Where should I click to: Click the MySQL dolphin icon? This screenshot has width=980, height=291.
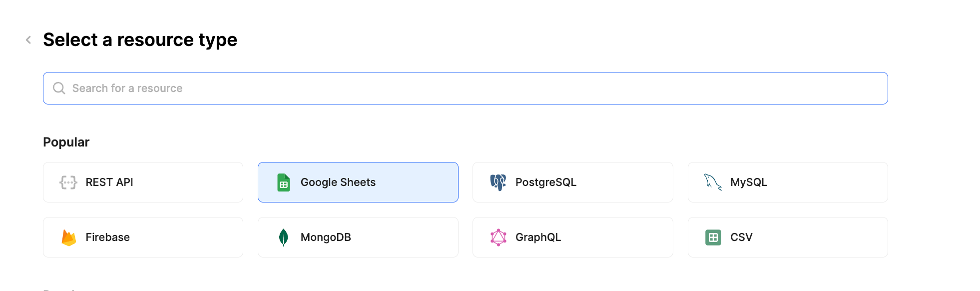pyautogui.click(x=713, y=182)
